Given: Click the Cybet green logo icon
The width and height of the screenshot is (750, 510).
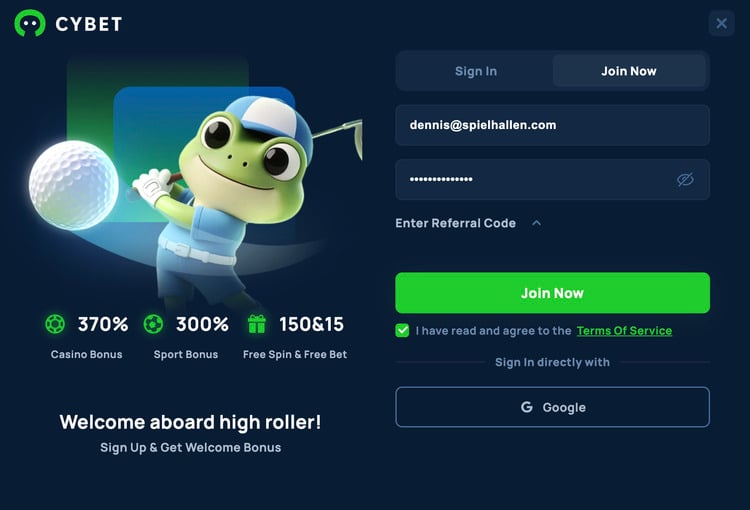Looking at the screenshot, I should click(30, 23).
